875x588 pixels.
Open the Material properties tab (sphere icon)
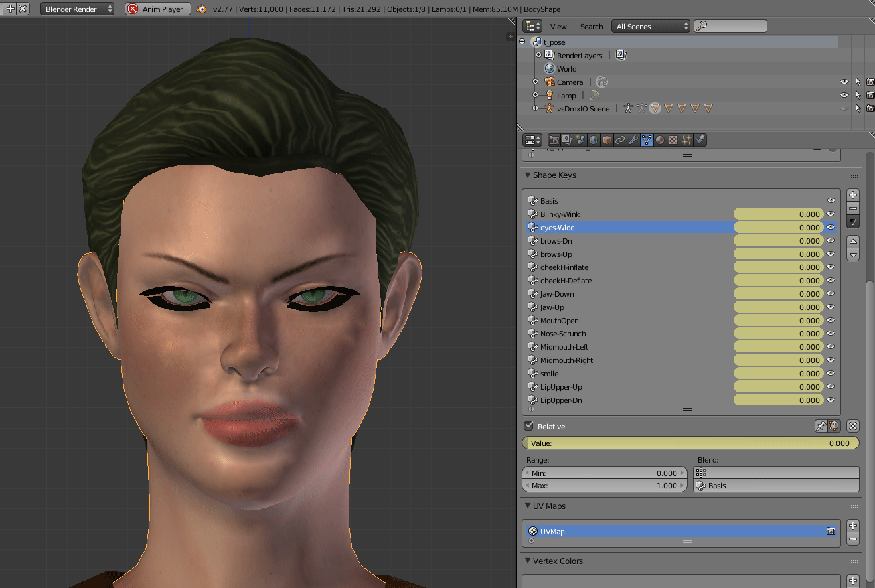(660, 140)
